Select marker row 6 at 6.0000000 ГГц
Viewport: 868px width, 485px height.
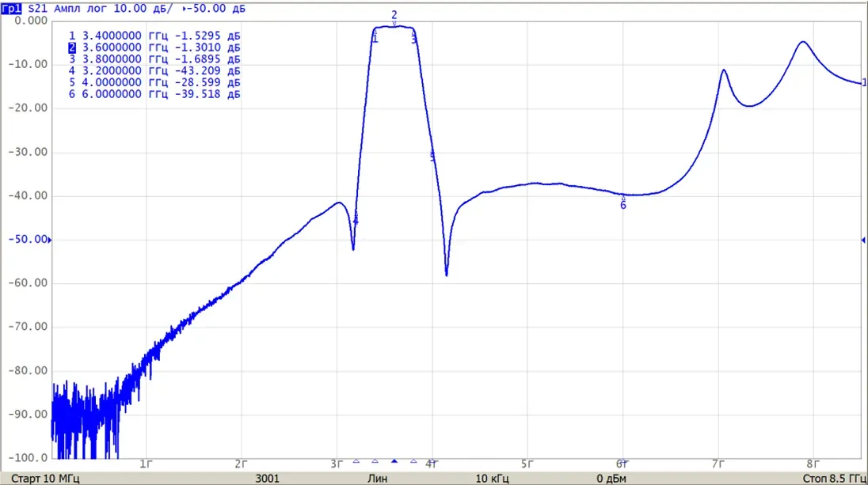click(x=154, y=95)
